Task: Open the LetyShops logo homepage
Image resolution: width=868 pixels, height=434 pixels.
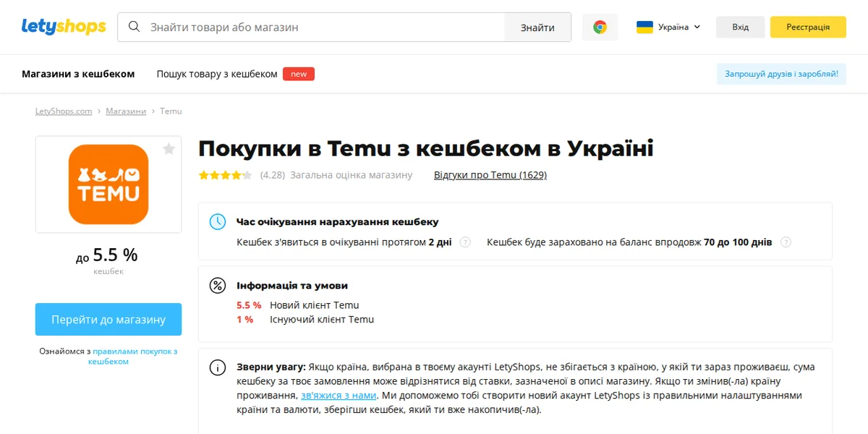Action: pos(64,27)
